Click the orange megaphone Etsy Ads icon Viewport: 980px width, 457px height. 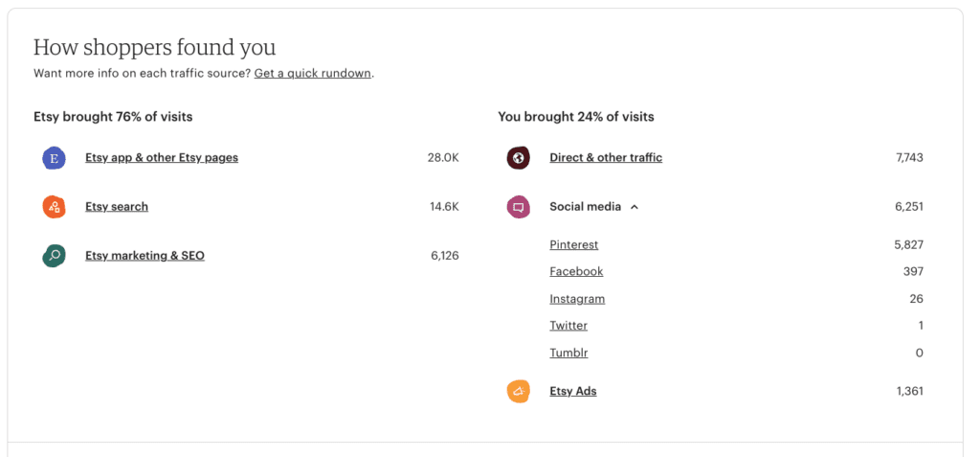tap(518, 391)
